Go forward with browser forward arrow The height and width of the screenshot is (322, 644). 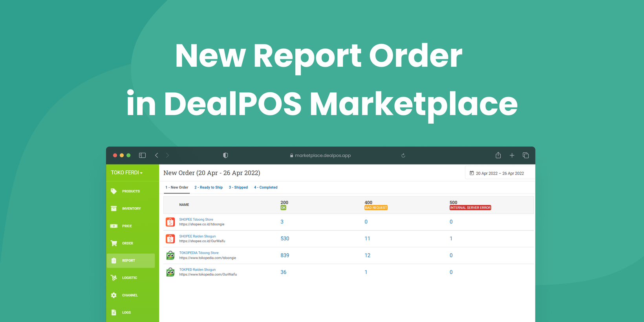[x=167, y=156]
